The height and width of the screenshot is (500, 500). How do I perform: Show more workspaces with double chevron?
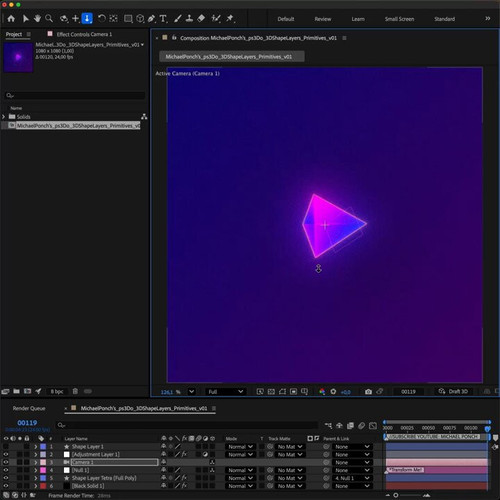[488, 19]
